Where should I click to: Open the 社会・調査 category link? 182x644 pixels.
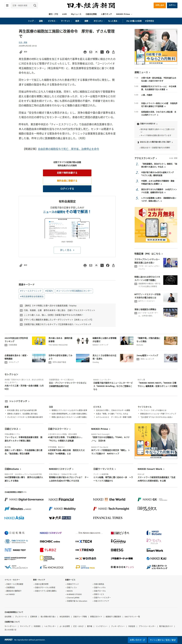[x=23, y=42]
